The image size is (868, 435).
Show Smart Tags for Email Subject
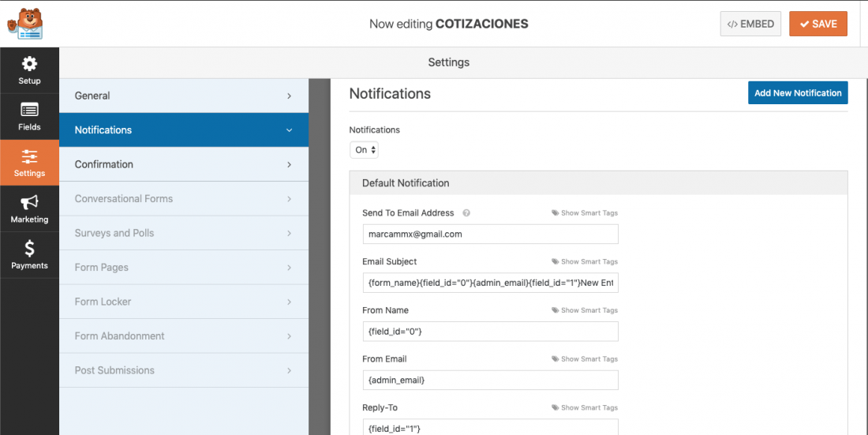click(585, 261)
